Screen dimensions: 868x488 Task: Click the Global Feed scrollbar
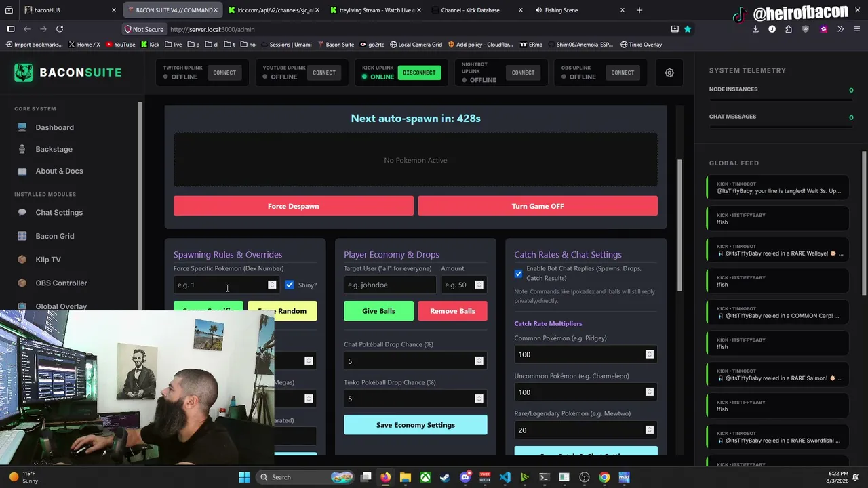pyautogui.click(x=864, y=224)
